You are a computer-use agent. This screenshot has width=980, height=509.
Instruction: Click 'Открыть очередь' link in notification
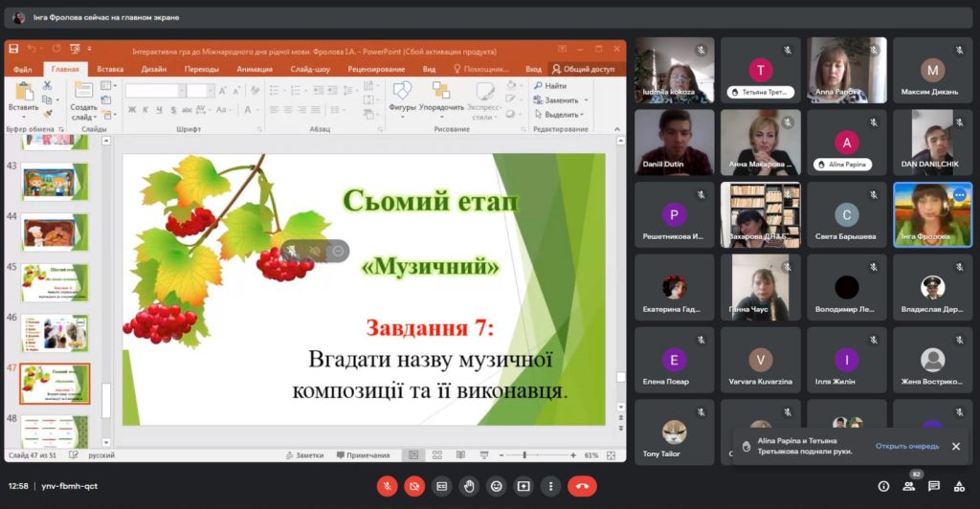[x=906, y=446]
